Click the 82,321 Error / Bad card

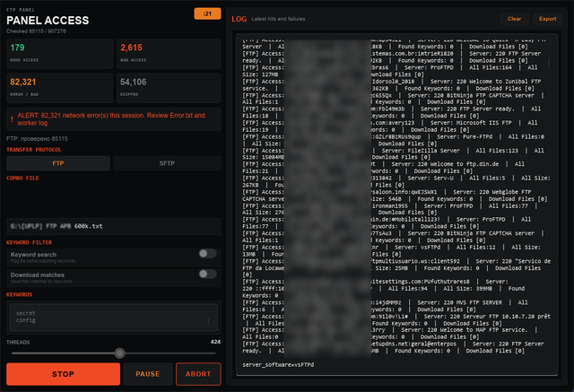pos(60,88)
